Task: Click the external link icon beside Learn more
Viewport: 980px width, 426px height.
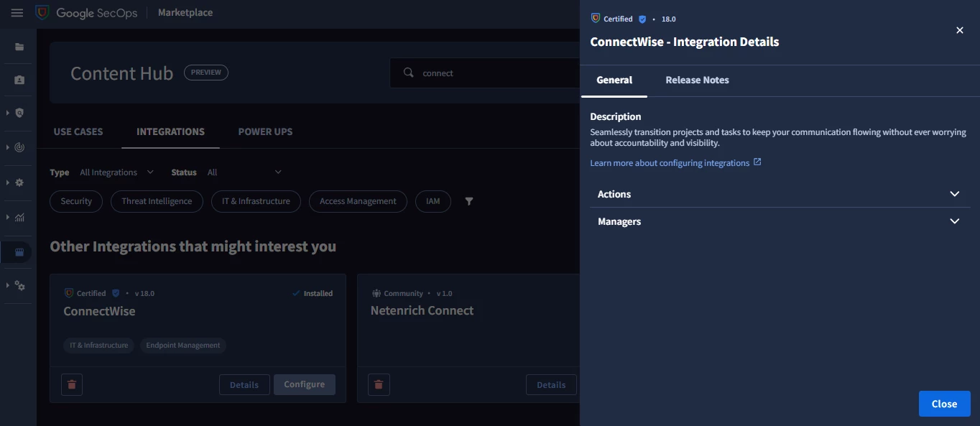Action: pos(757,162)
